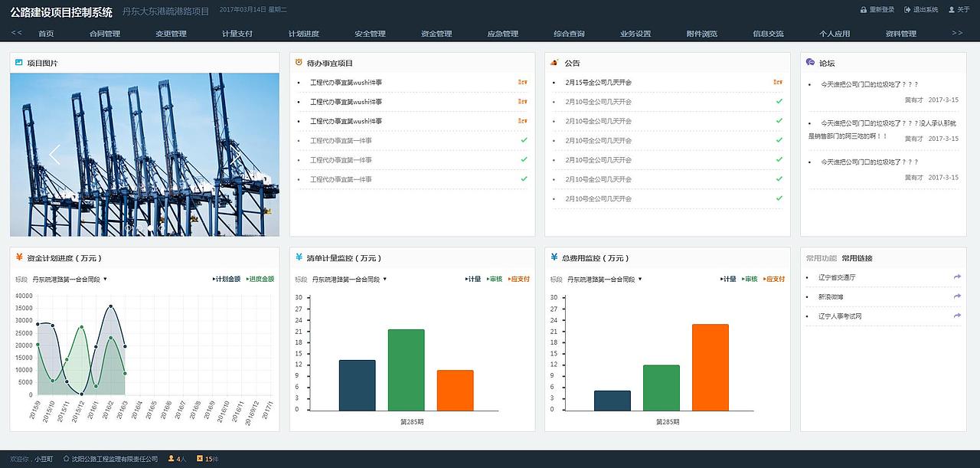Open the forum post mentioning 没人承认那就
980x468 pixels.
click(x=883, y=129)
